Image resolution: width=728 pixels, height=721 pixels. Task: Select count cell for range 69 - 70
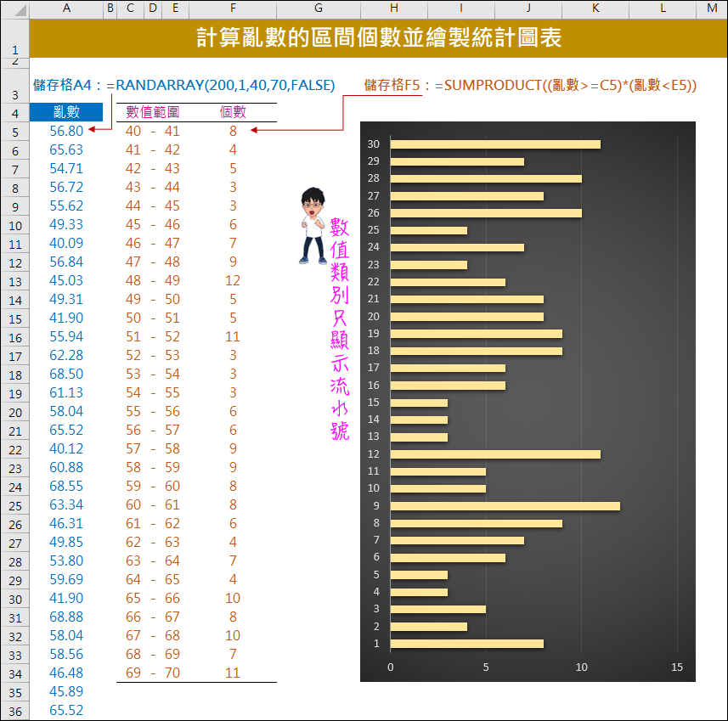[233, 673]
